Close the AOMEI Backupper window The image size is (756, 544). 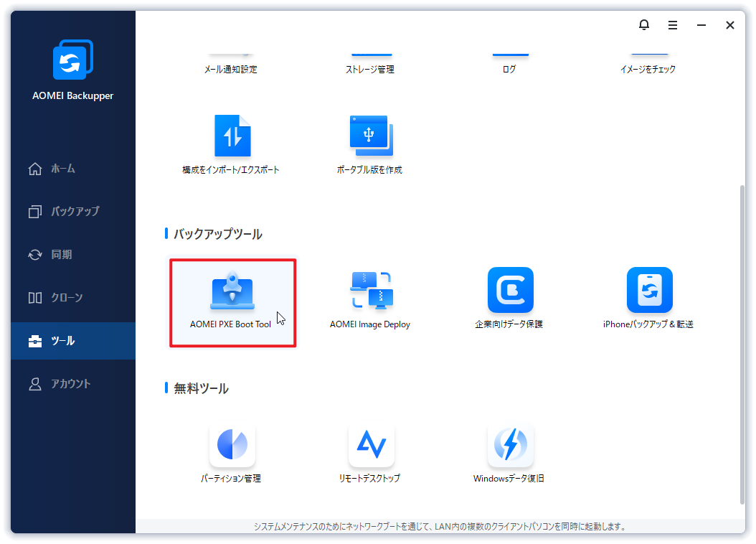pos(730,25)
